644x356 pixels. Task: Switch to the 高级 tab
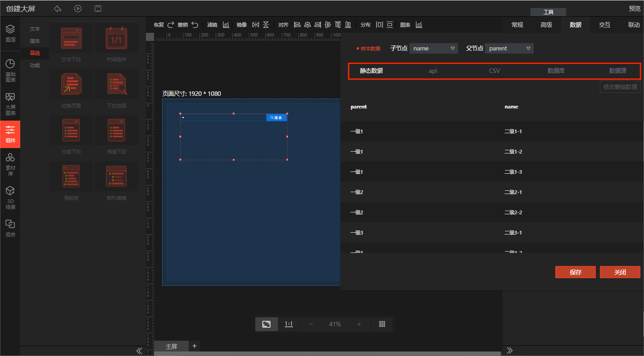click(x=546, y=25)
